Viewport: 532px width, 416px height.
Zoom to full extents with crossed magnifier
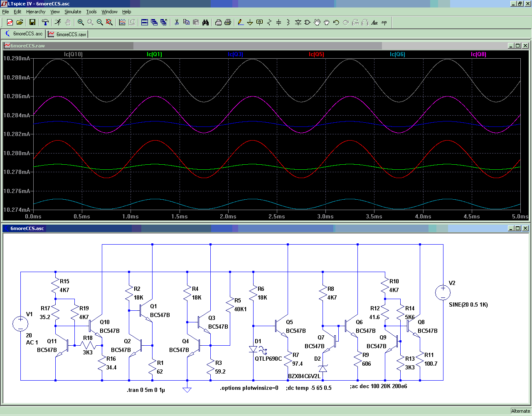click(x=109, y=22)
